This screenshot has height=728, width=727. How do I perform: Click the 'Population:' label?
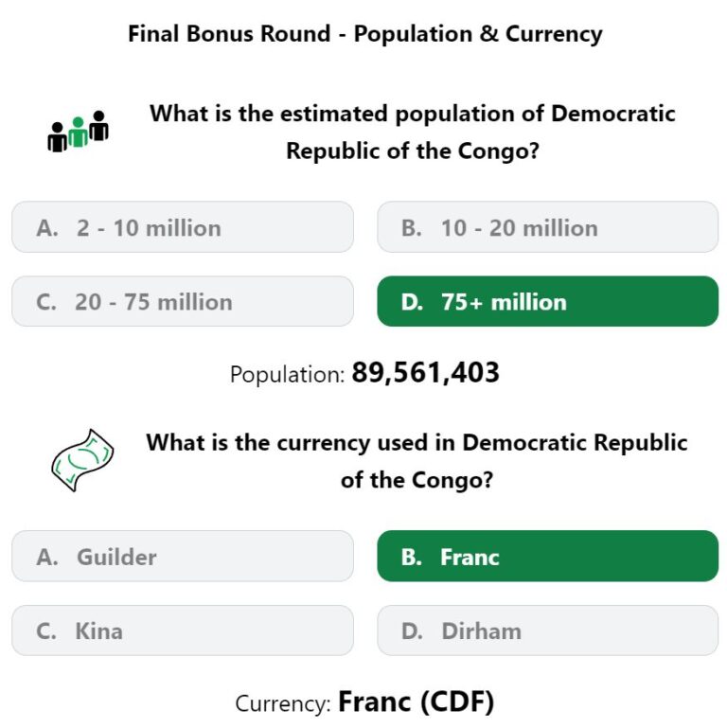click(288, 374)
